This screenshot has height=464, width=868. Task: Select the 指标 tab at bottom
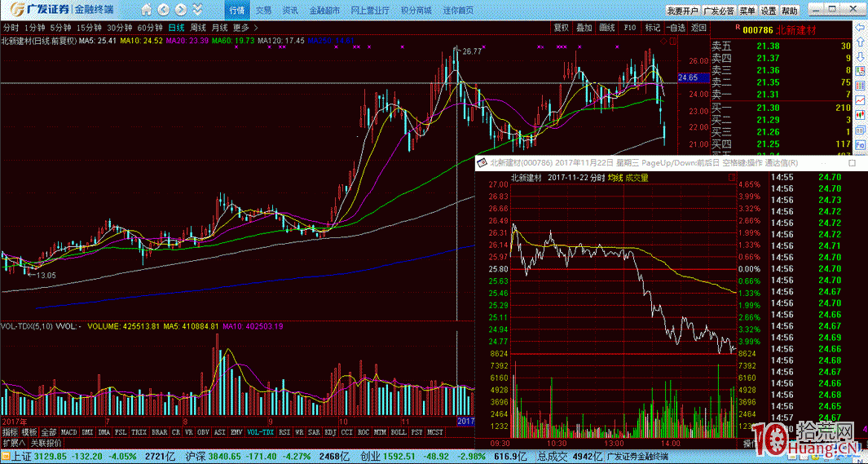10,432
